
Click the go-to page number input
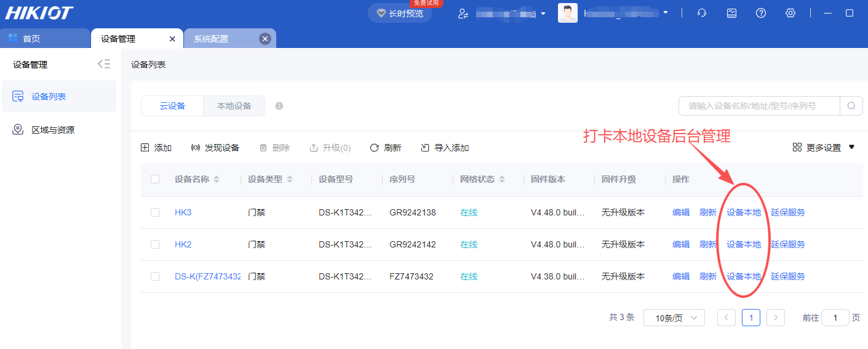coord(835,318)
